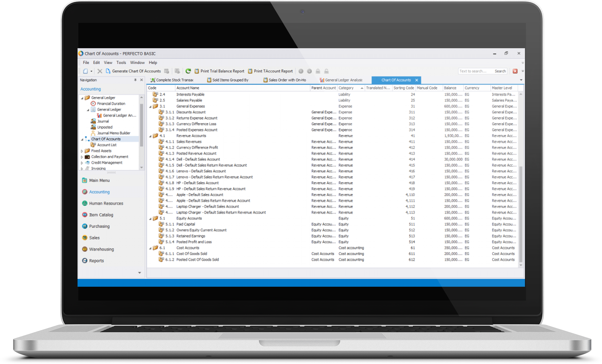Viewport: 602px width, 364px height.
Task: Open the Window menu
Action: pyautogui.click(x=137, y=62)
